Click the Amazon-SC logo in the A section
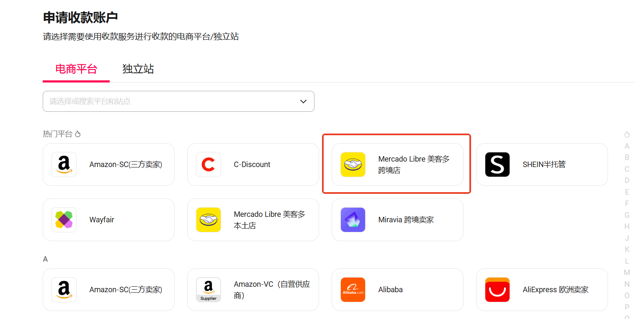This screenshot has height=319, width=644. click(64, 290)
